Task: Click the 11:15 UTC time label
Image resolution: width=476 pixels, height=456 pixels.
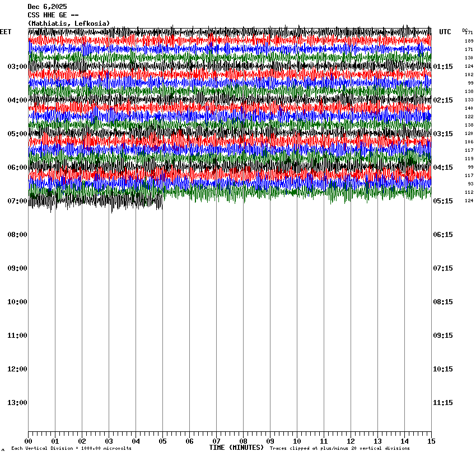Action: tap(443, 403)
